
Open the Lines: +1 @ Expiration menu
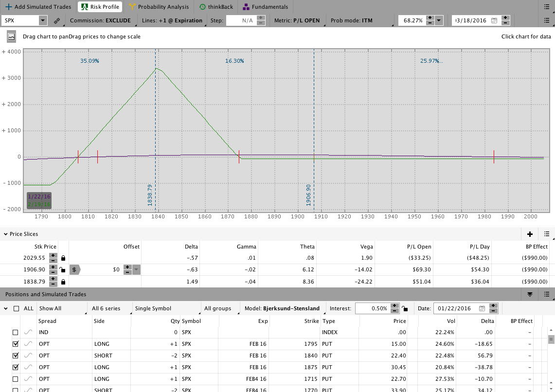tap(172, 20)
